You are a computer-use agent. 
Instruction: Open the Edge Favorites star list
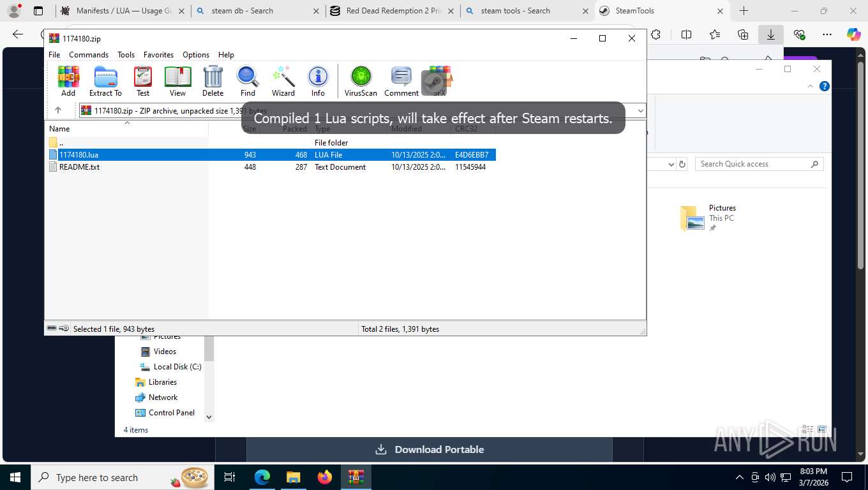click(x=715, y=34)
